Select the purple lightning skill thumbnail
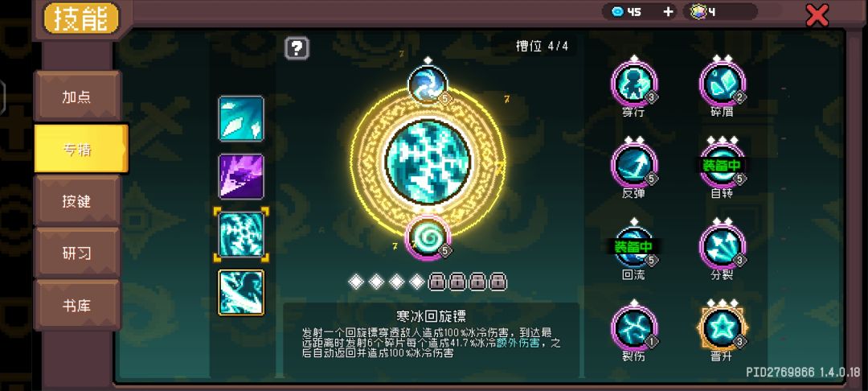This screenshot has height=391, width=868. (x=241, y=177)
